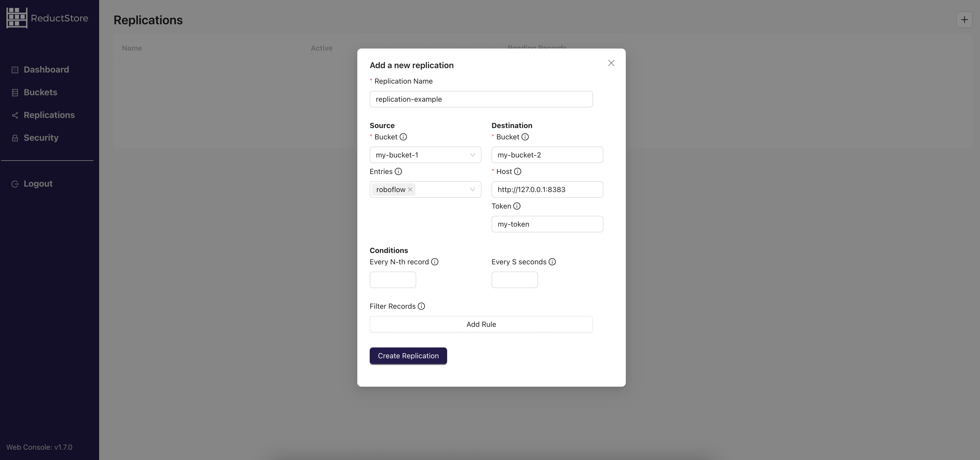Click the Logout icon
This screenshot has height=460, width=980.
(x=15, y=184)
